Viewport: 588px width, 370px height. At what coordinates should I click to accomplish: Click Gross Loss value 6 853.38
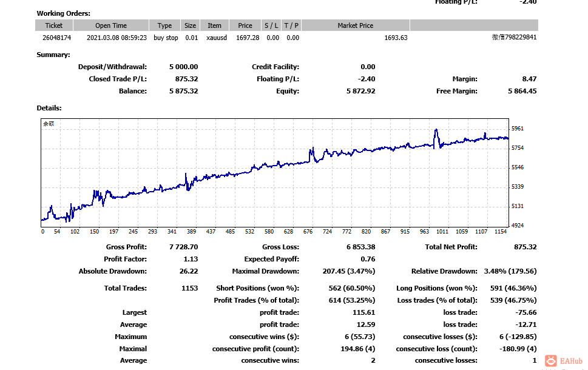click(x=361, y=247)
